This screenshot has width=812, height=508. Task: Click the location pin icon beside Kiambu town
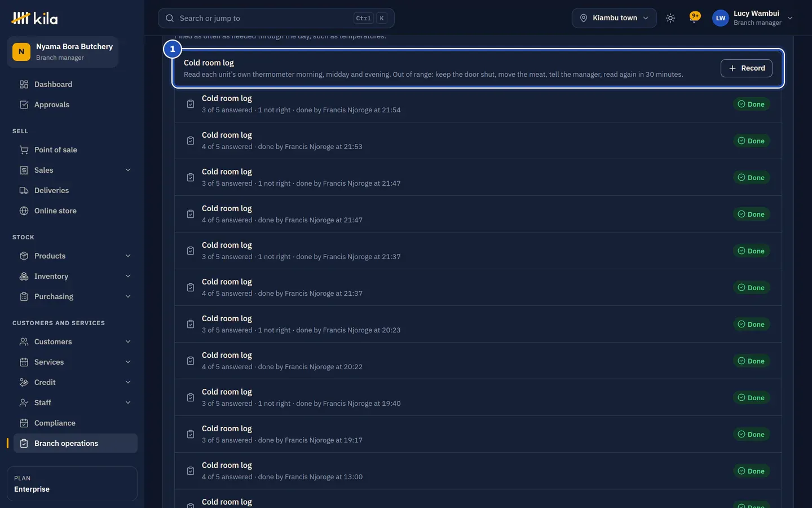pos(584,18)
